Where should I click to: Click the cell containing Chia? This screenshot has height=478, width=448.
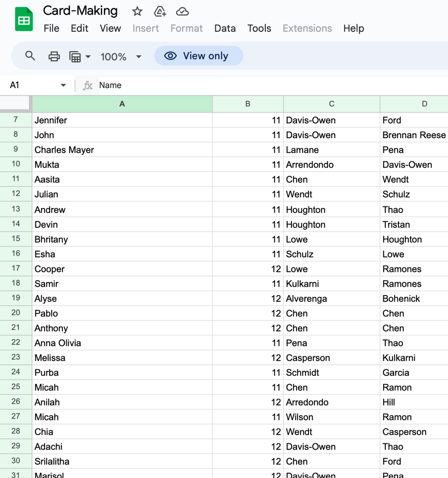(122, 432)
